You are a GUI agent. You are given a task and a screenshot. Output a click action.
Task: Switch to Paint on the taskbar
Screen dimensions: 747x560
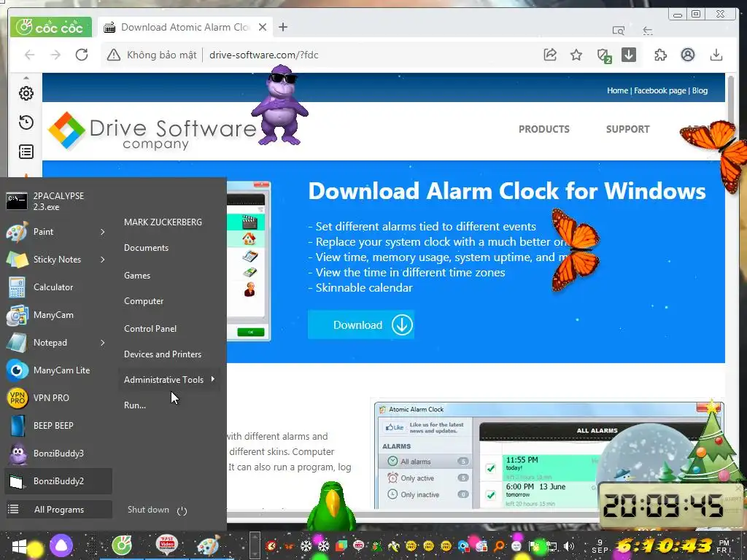click(209, 545)
